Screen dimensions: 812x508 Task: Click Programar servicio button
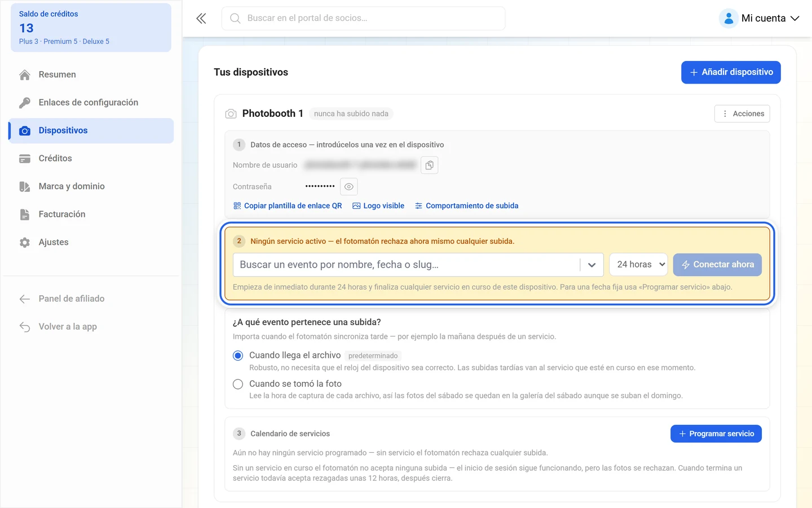click(716, 433)
